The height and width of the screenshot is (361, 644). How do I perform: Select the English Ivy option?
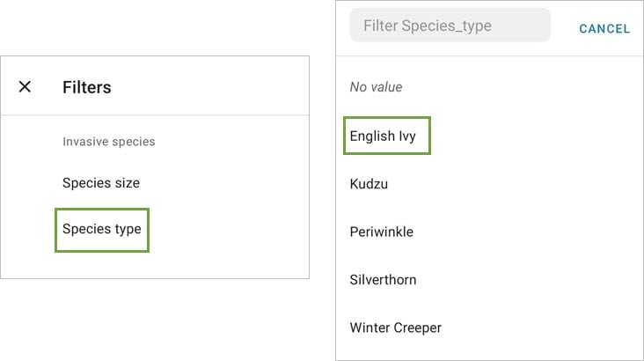coord(383,136)
